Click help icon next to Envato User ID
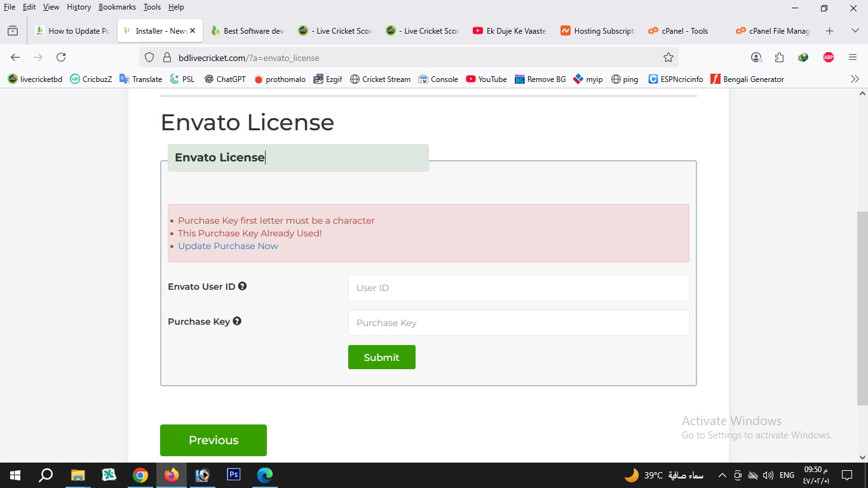 tap(242, 286)
